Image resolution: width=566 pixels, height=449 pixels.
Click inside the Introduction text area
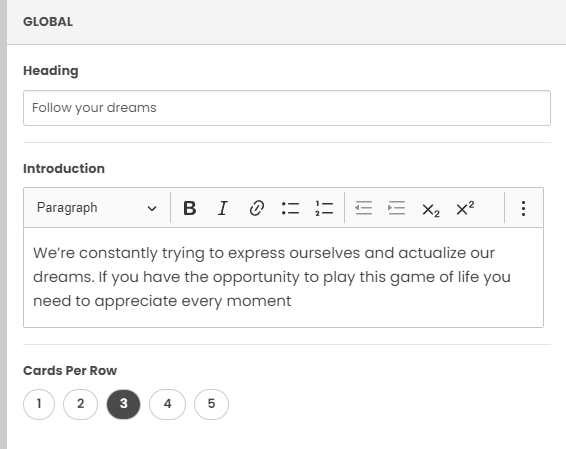pyautogui.click(x=283, y=278)
